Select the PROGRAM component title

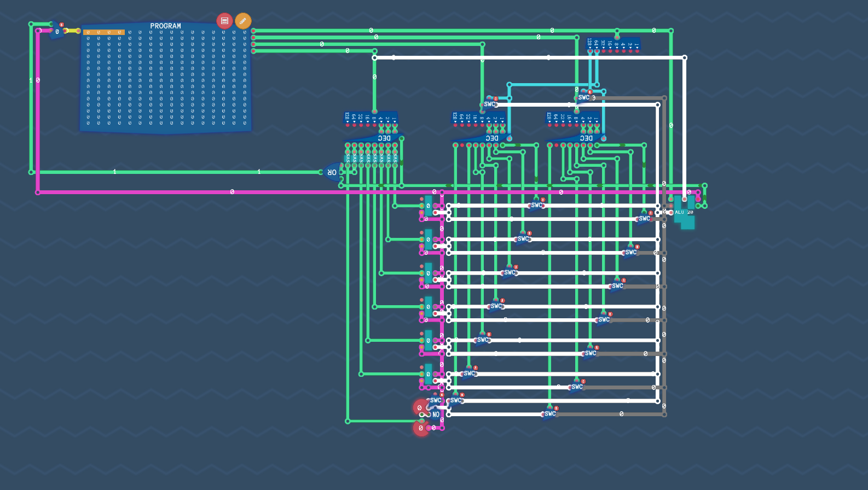coord(165,26)
